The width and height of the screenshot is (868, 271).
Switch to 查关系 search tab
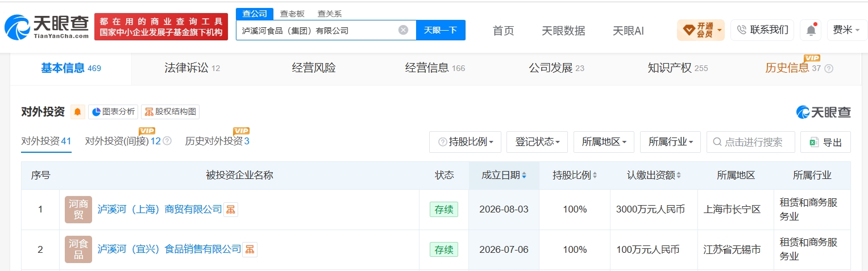(x=330, y=14)
